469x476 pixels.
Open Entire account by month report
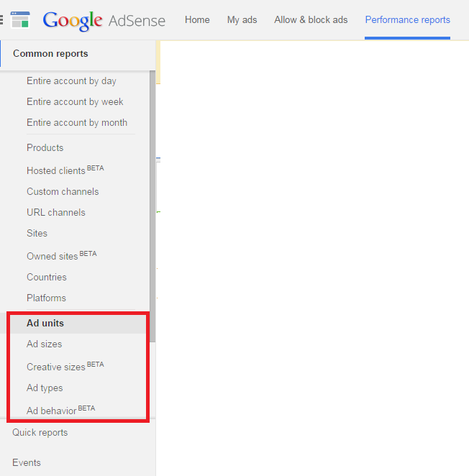click(x=77, y=123)
